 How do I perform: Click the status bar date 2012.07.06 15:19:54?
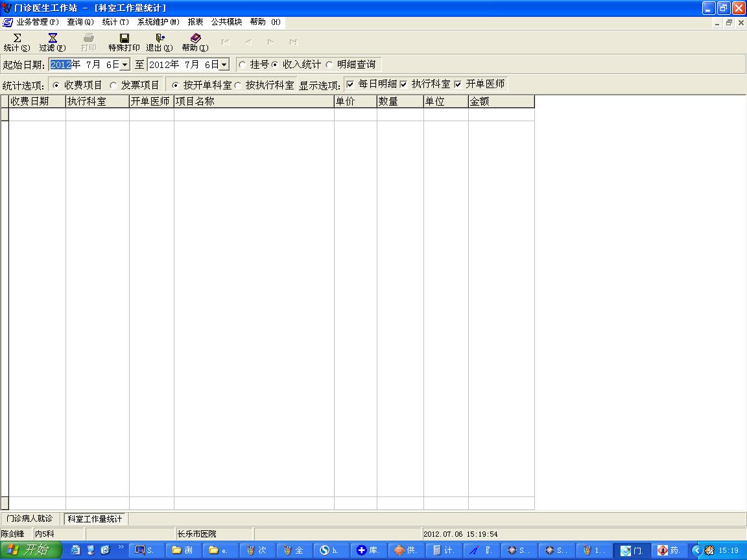(x=460, y=534)
